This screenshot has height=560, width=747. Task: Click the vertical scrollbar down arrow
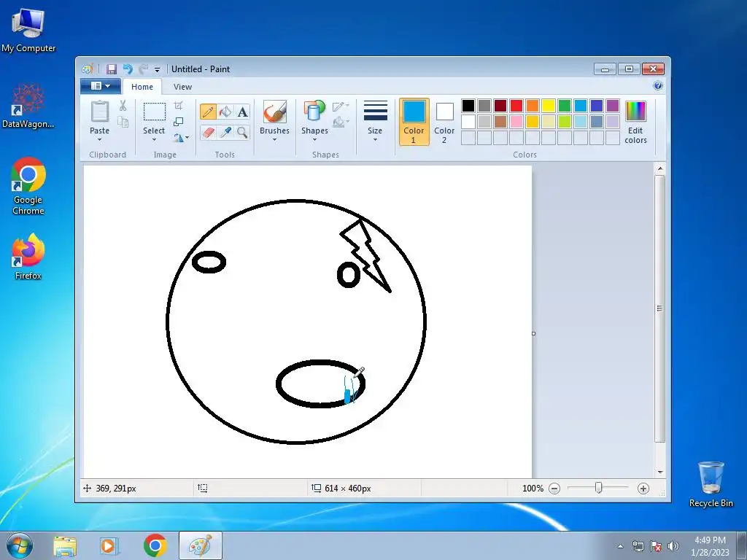(x=659, y=472)
